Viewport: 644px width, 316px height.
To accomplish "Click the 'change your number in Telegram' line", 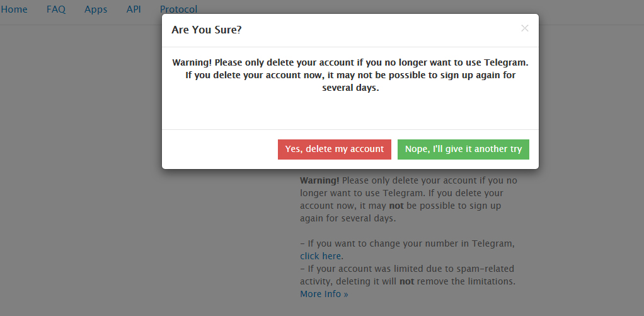I will pyautogui.click(x=408, y=243).
